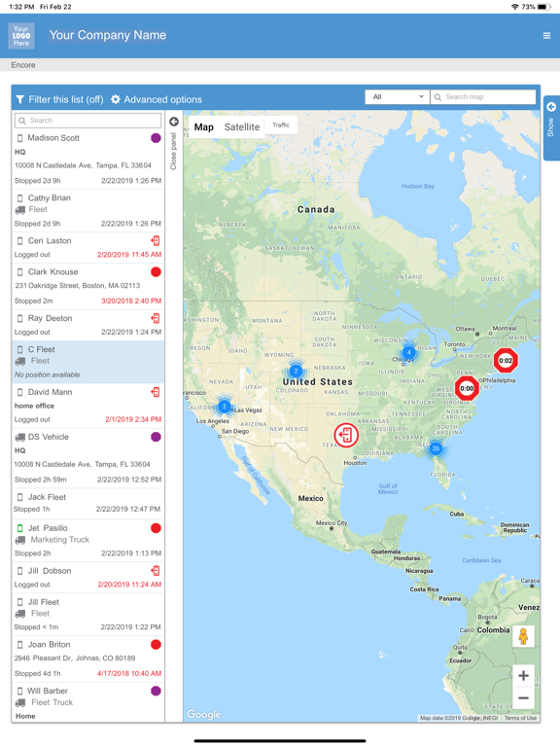Click the 0:02 stop marker on map
Image resolution: width=560 pixels, height=747 pixels.
tap(506, 360)
